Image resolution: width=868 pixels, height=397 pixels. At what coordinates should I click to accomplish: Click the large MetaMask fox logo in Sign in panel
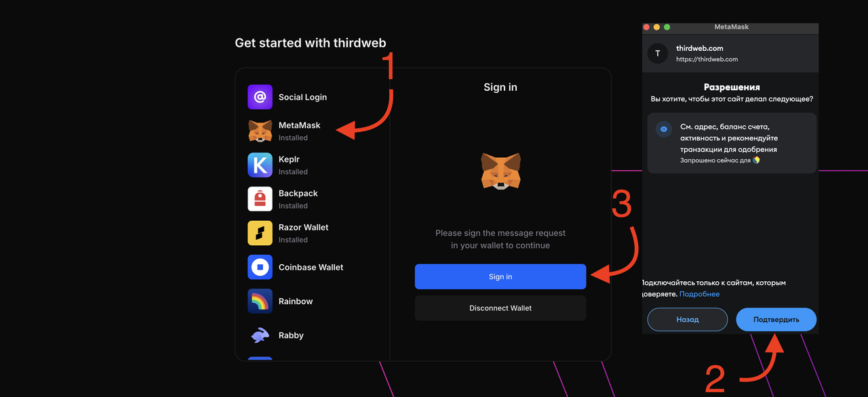pos(500,171)
